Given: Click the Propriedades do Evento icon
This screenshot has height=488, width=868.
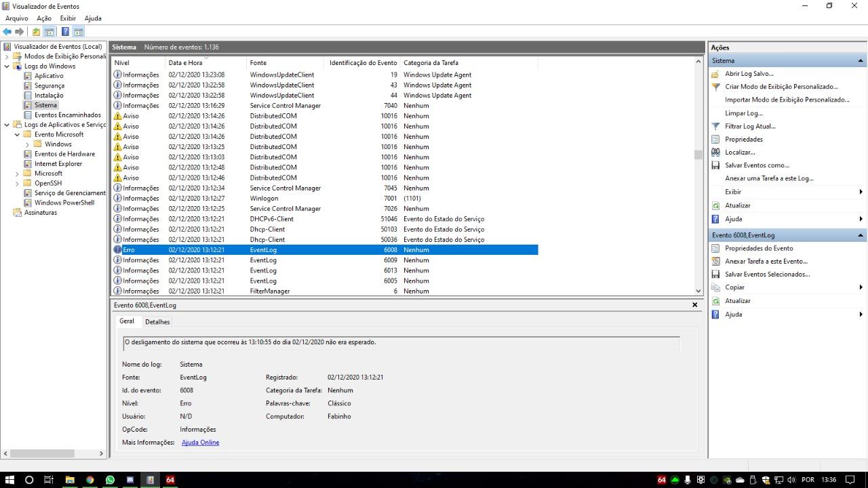Looking at the screenshot, I should pyautogui.click(x=715, y=248).
